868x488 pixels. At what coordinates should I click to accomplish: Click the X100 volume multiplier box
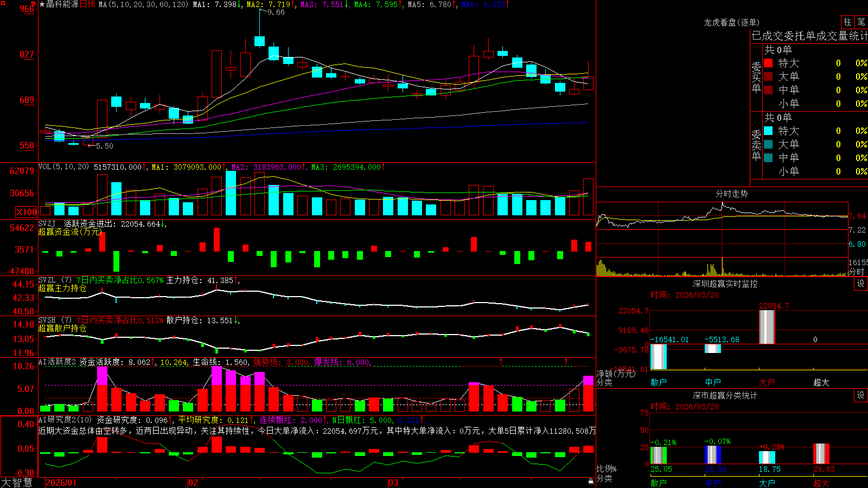[27, 212]
